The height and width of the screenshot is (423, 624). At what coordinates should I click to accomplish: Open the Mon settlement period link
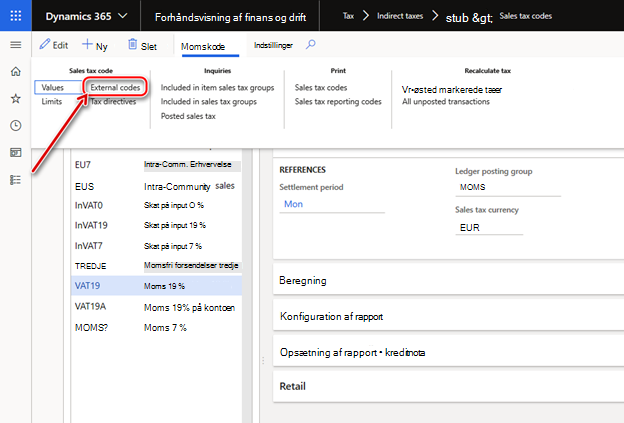[x=293, y=204]
